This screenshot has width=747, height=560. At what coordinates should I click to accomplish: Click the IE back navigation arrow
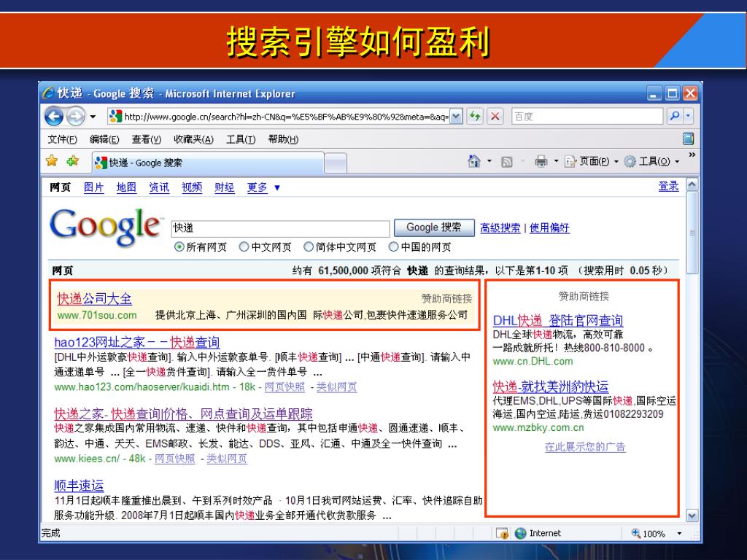[x=54, y=116]
